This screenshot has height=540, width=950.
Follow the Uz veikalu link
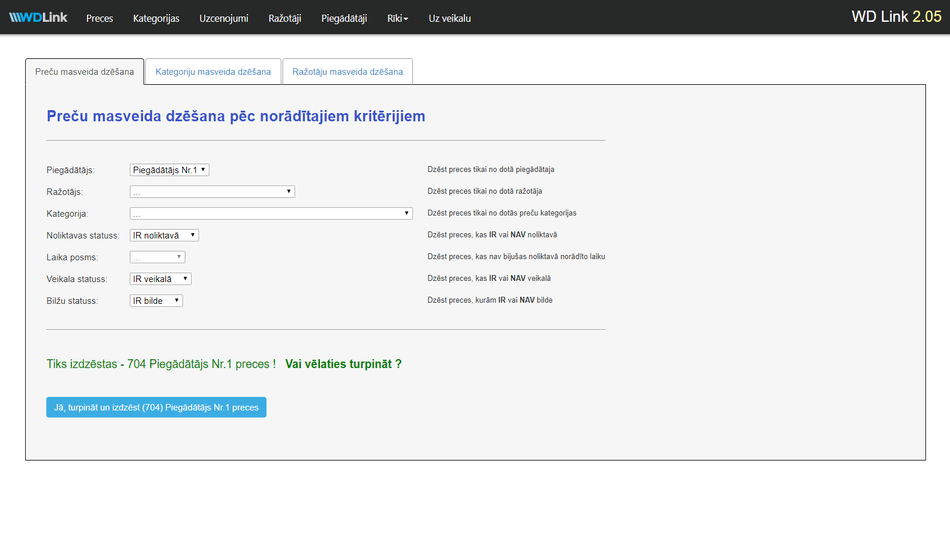tap(450, 18)
